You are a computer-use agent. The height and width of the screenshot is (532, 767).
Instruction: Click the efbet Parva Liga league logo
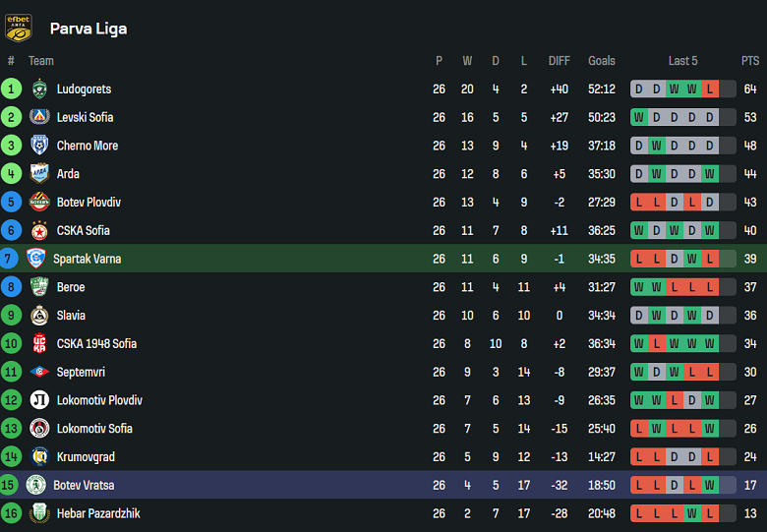pyautogui.click(x=19, y=28)
